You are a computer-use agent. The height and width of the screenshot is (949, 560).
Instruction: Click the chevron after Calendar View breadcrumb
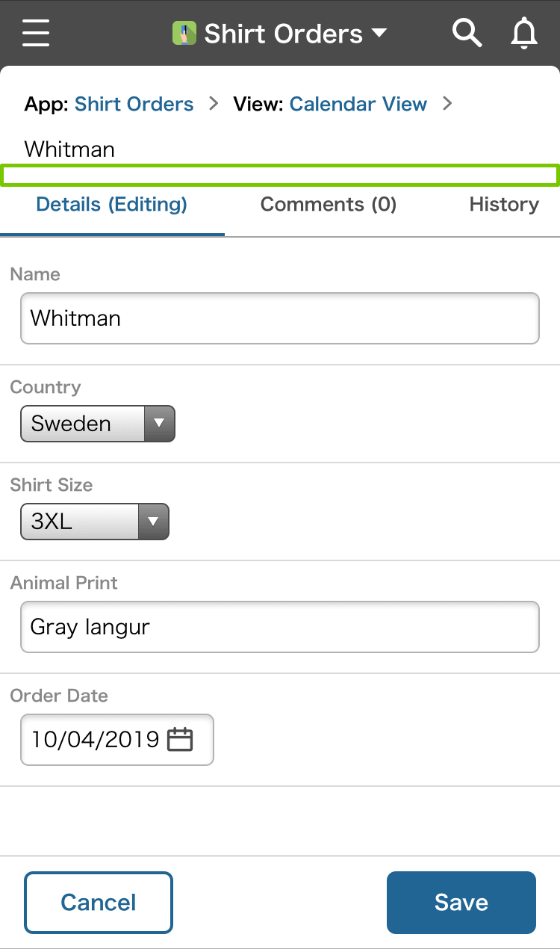coord(447,104)
